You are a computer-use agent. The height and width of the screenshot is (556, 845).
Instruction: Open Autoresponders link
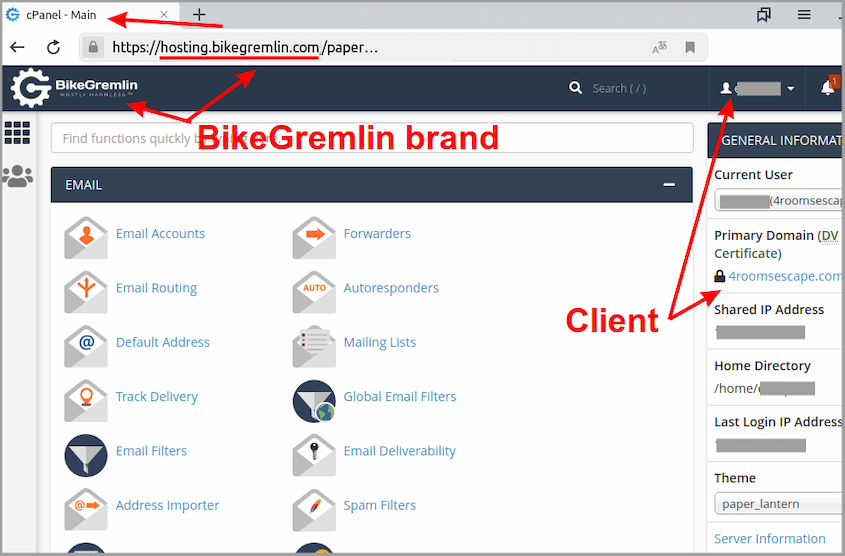391,288
